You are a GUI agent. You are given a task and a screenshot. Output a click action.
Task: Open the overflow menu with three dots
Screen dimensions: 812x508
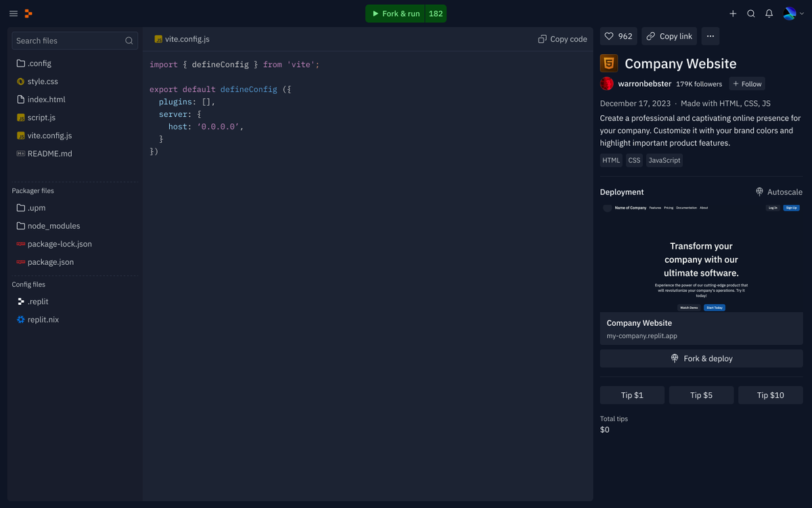710,36
